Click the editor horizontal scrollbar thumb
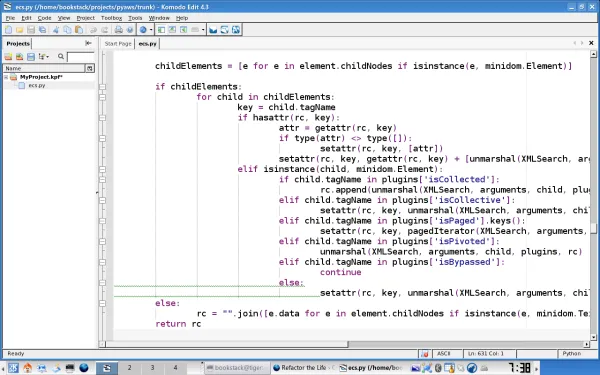 [x=227, y=344]
